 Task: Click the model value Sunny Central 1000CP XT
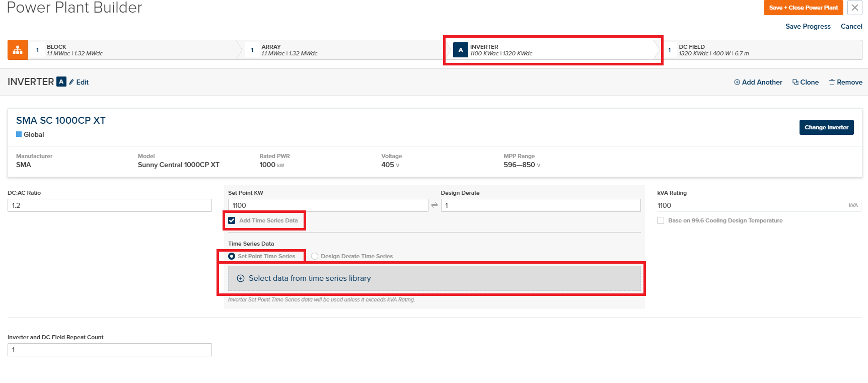(179, 165)
